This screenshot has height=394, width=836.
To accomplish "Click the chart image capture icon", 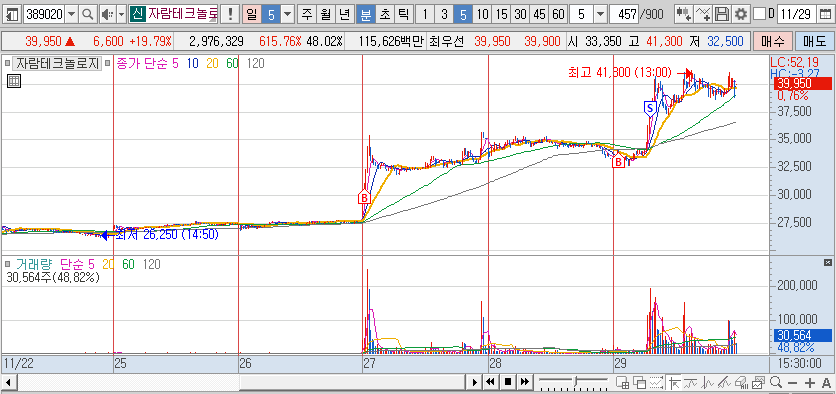I will point(759,382).
